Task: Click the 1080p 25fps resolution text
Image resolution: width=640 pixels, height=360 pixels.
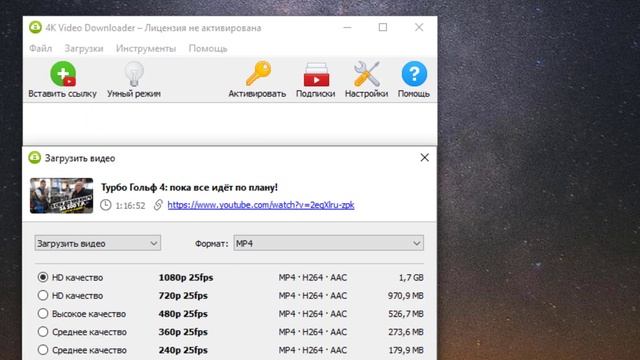Action: tap(186, 278)
